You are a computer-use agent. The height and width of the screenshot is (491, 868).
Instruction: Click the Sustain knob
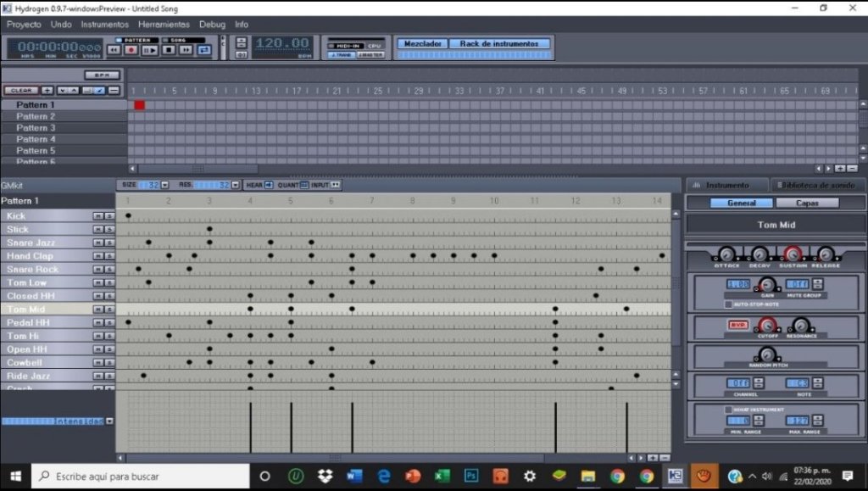click(x=792, y=254)
